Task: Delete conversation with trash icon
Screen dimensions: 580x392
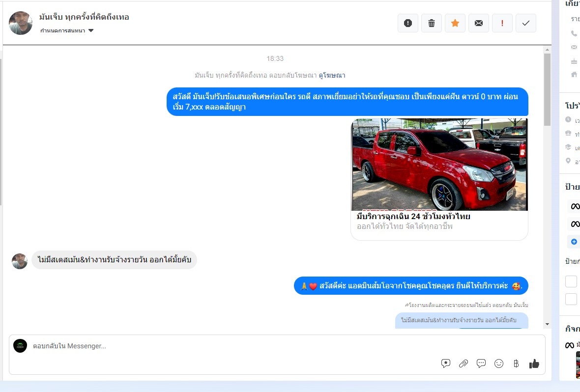Action: click(x=431, y=23)
